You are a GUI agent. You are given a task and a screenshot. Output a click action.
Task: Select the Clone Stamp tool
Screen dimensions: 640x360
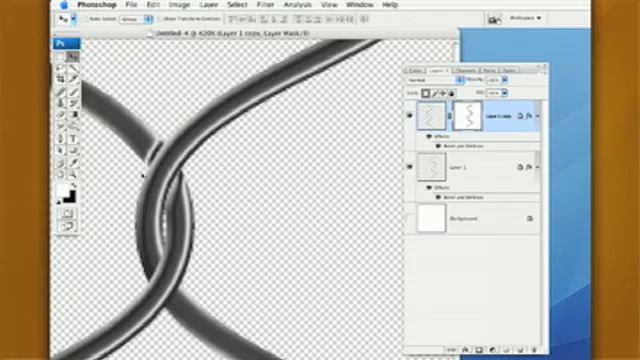(61, 104)
